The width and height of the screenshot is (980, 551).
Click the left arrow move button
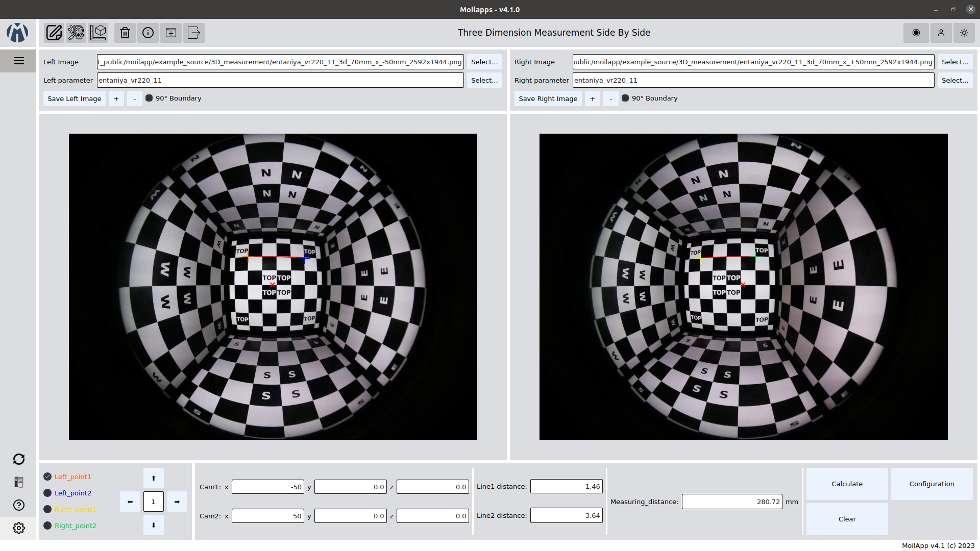tap(130, 502)
